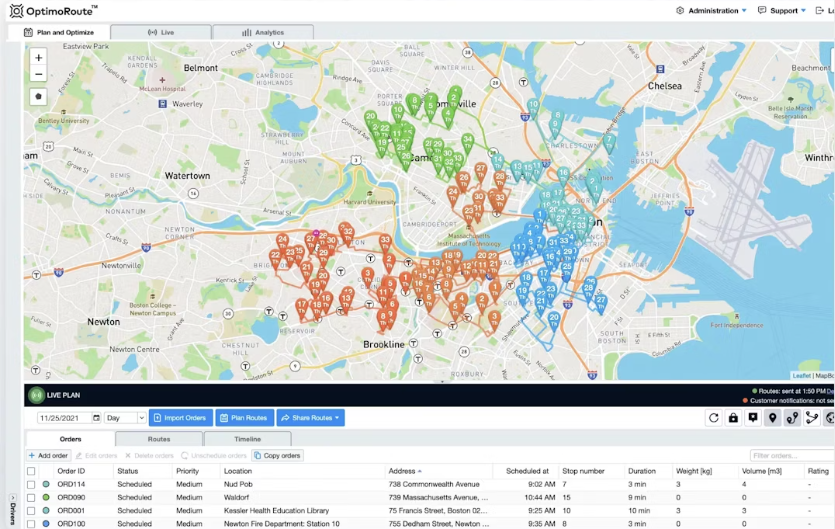Screen dimensions: 835x529
Task: Open the Analytics tab
Action: pos(263,32)
